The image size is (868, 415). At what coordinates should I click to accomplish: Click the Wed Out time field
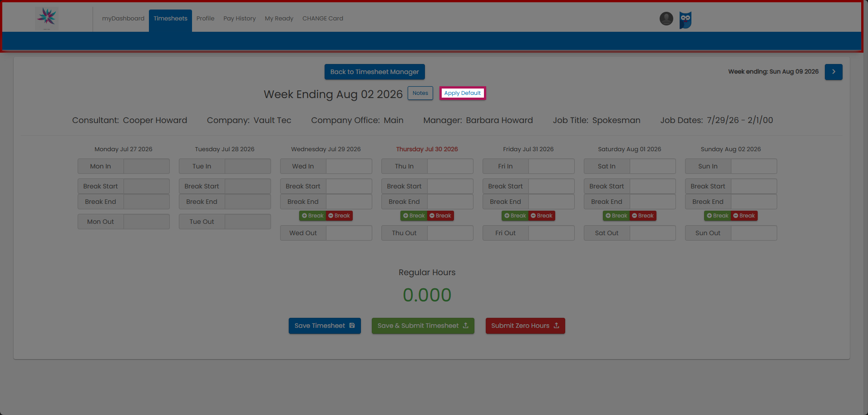349,233
